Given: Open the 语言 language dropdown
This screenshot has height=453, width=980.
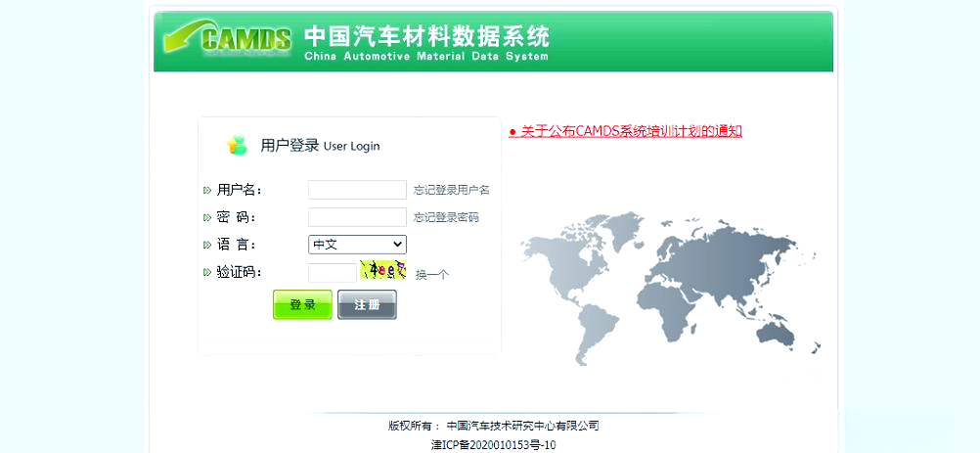Looking at the screenshot, I should [357, 245].
